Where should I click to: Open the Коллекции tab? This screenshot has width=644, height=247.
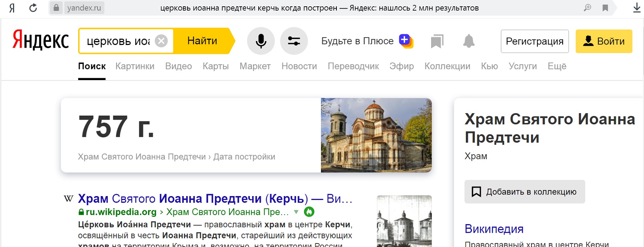(447, 66)
